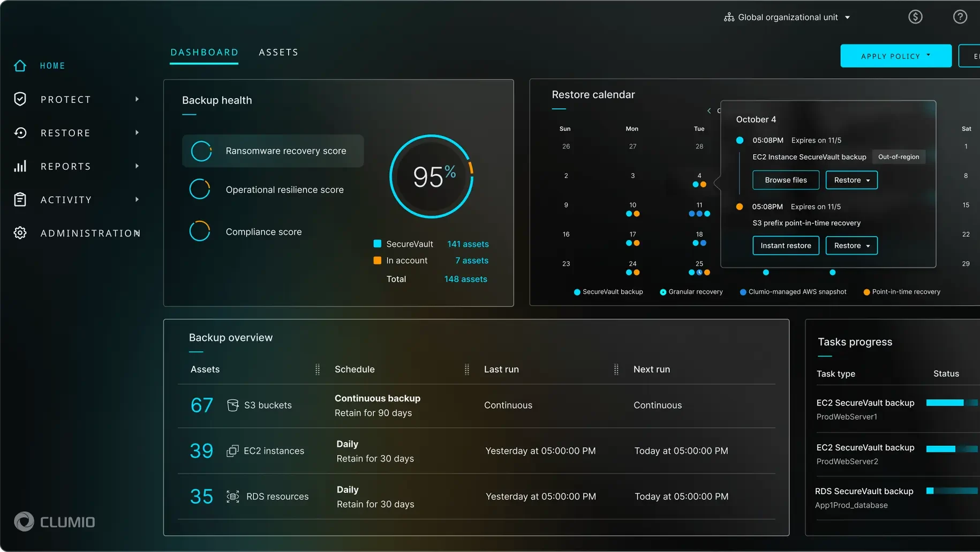Image resolution: width=980 pixels, height=552 pixels.
Task: Click the Instant restore button
Action: 786,245
